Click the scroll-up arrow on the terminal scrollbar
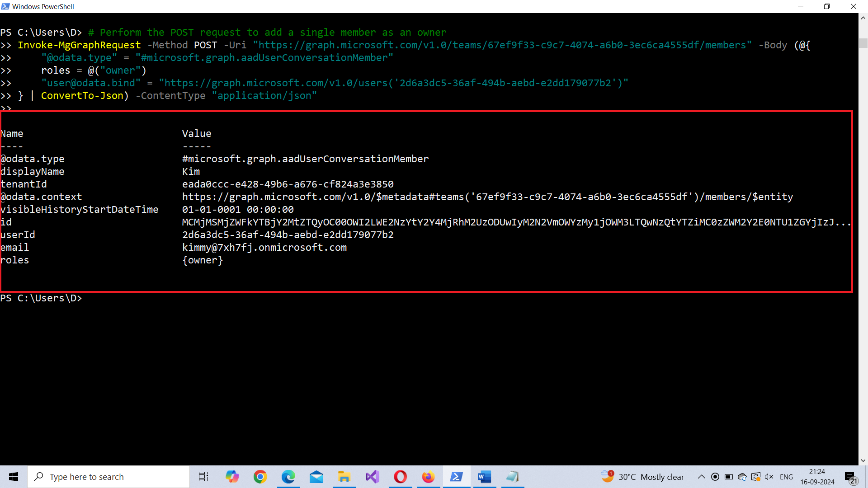The image size is (868, 488). point(863,18)
